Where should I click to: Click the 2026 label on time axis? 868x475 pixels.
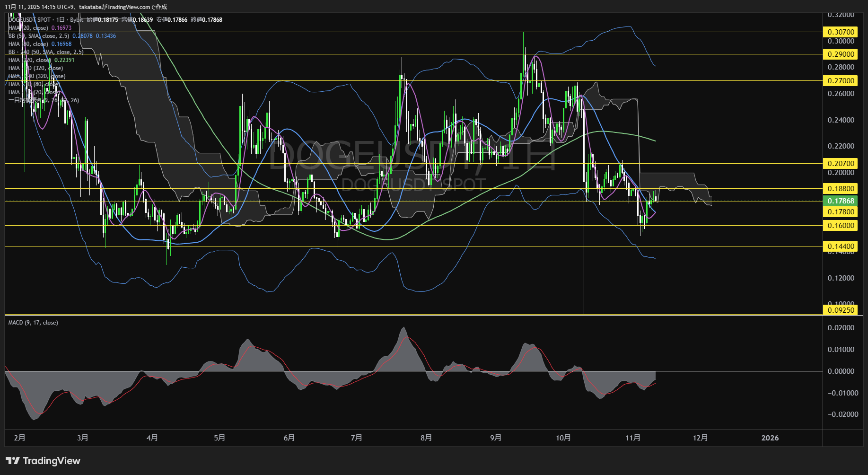[770, 438]
